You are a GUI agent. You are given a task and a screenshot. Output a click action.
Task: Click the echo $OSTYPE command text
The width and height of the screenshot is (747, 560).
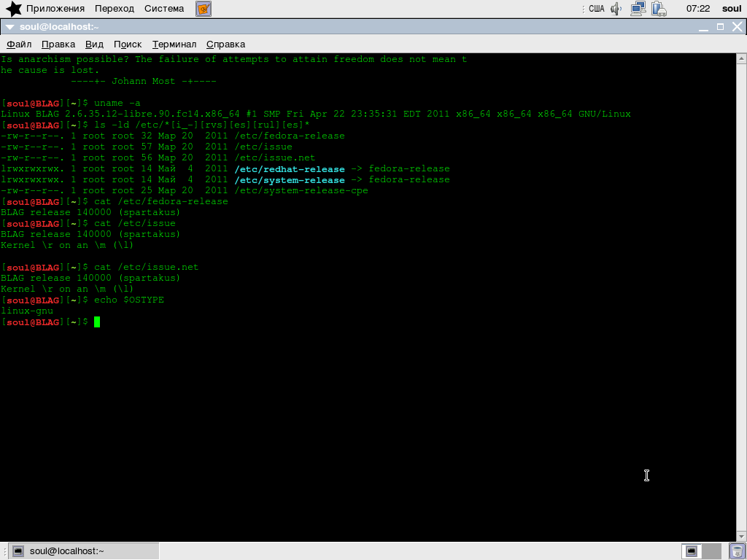coord(129,300)
